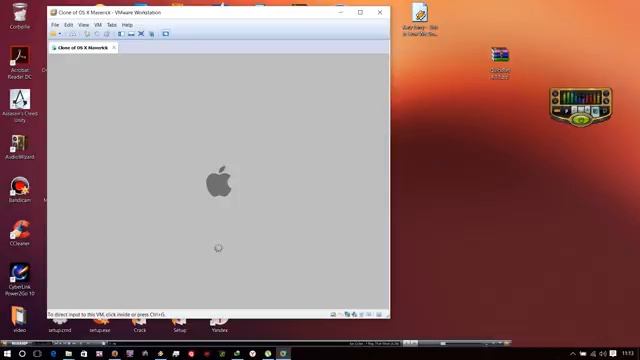The width and height of the screenshot is (640, 360).
Task: Click the message log status bar icon
Action: [379, 314]
